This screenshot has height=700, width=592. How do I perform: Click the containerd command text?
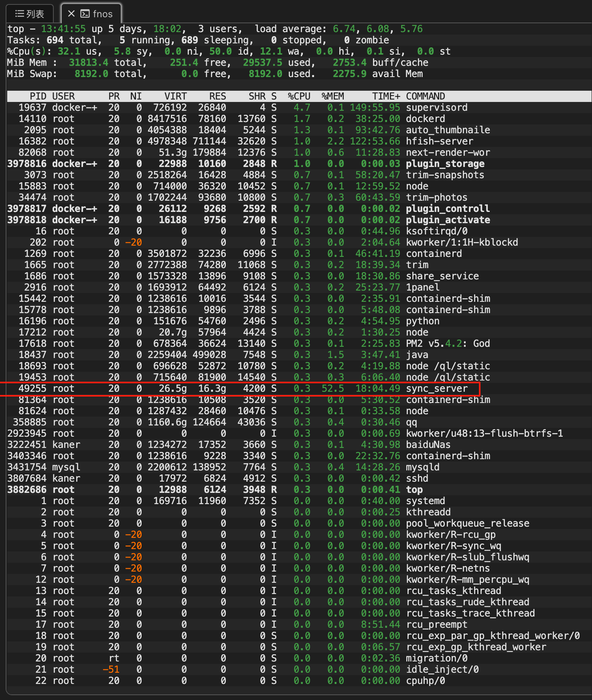pyautogui.click(x=434, y=254)
